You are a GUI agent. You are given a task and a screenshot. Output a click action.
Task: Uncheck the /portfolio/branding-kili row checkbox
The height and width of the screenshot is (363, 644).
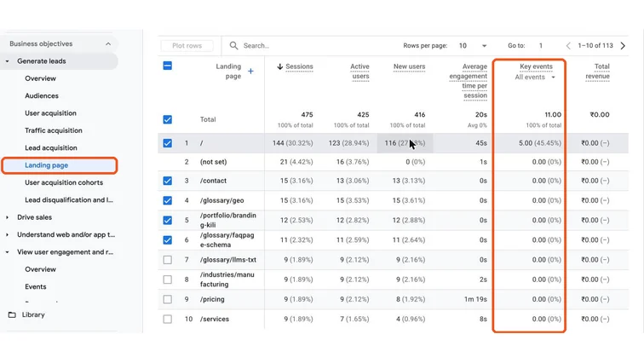click(168, 220)
